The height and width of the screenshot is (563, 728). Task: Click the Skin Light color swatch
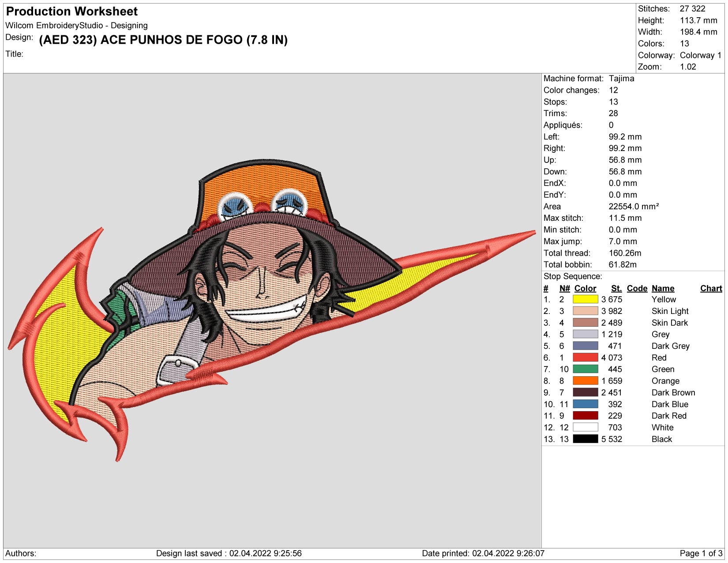tap(585, 311)
